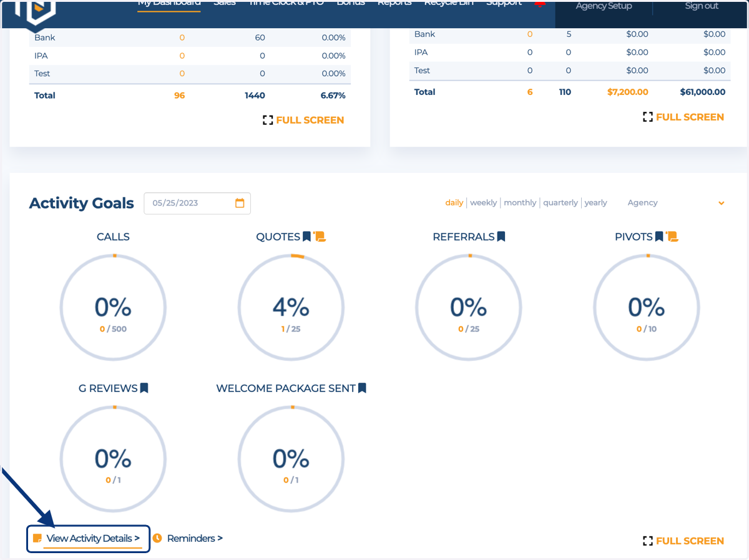The image size is (749, 560).
Task: Open the calendar icon in date field
Action: (240, 203)
